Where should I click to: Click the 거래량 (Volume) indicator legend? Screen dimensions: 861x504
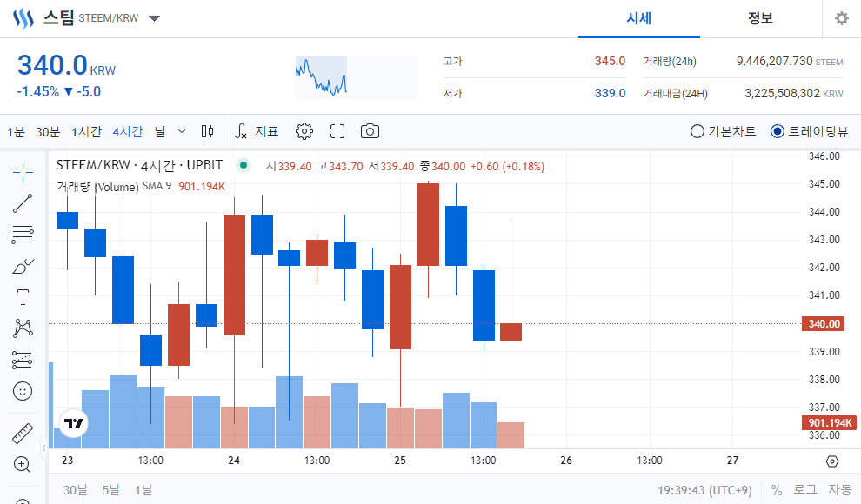tap(97, 187)
